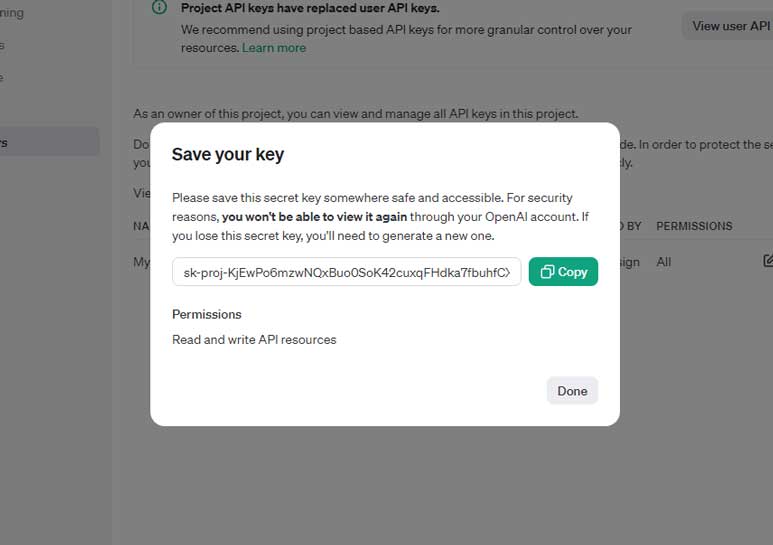The height and width of the screenshot is (545, 773).
Task: Click Read and write API resources text
Action: click(254, 340)
